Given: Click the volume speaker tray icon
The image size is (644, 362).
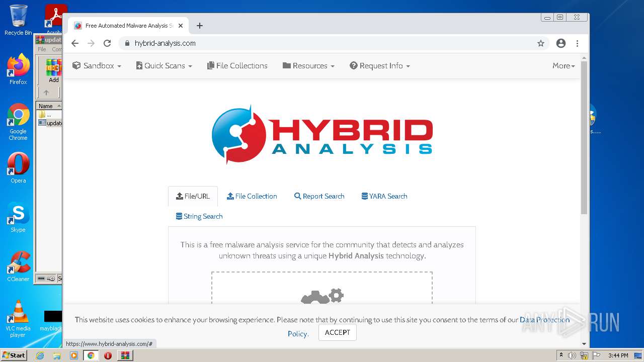Looking at the screenshot, I should (x=572, y=355).
